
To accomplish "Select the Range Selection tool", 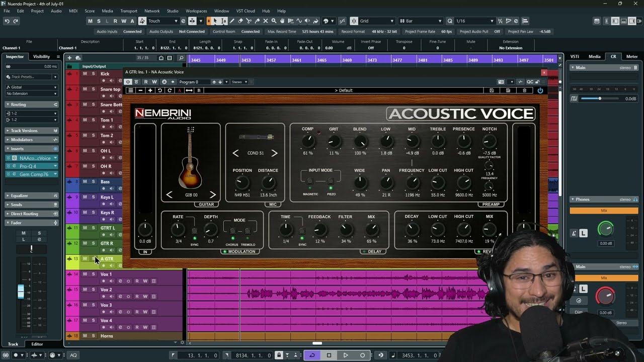I will click(223, 21).
